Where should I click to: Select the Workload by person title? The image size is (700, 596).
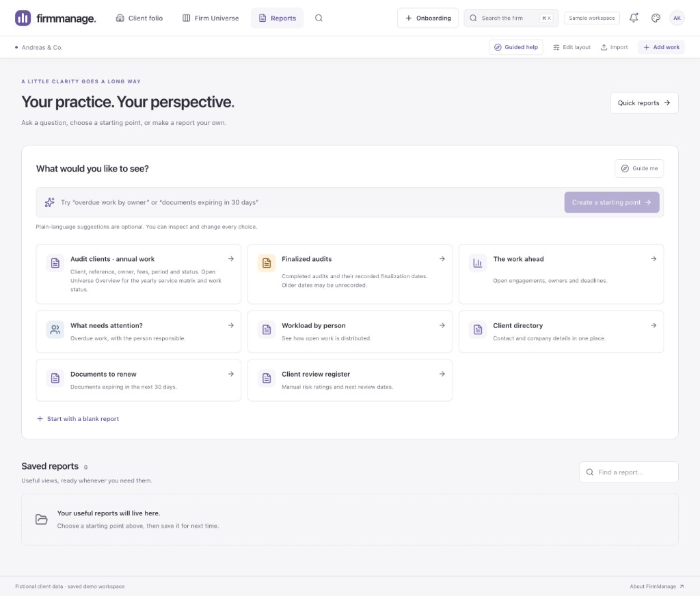313,325
